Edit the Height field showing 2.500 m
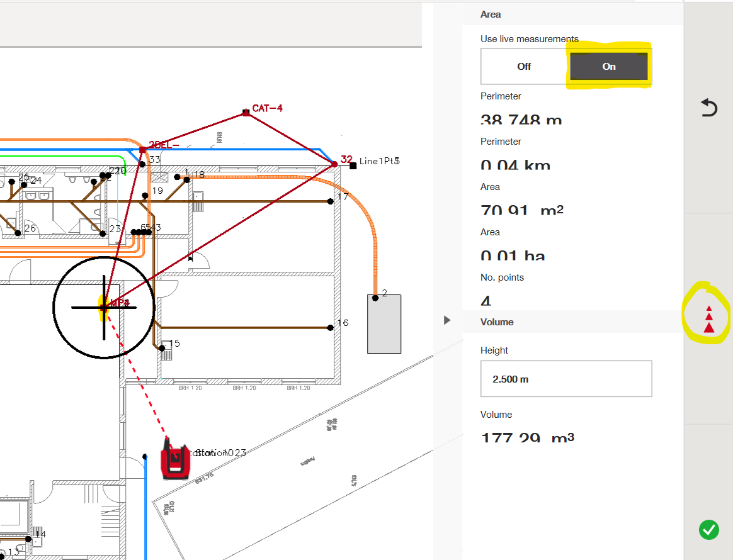Viewport: 733px width, 560px height. pyautogui.click(x=565, y=379)
